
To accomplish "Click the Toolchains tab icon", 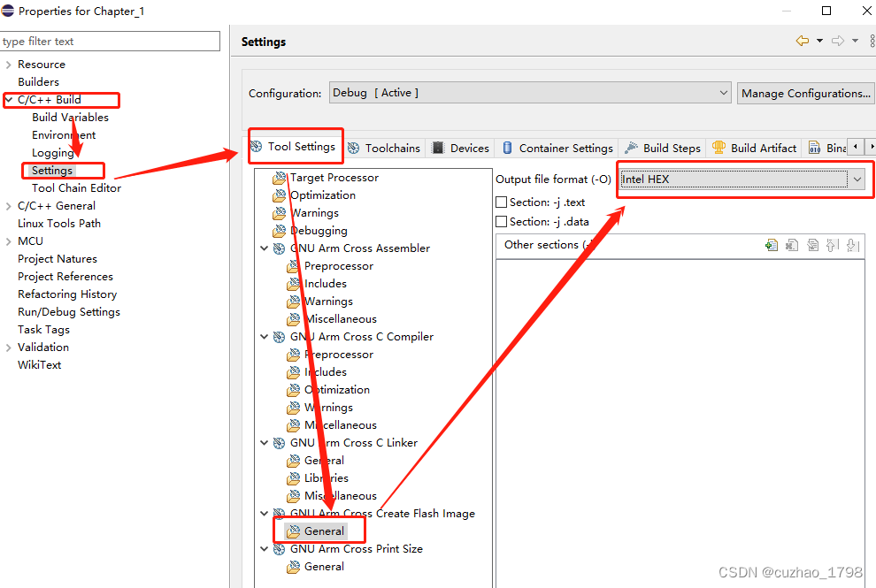I will (x=354, y=148).
